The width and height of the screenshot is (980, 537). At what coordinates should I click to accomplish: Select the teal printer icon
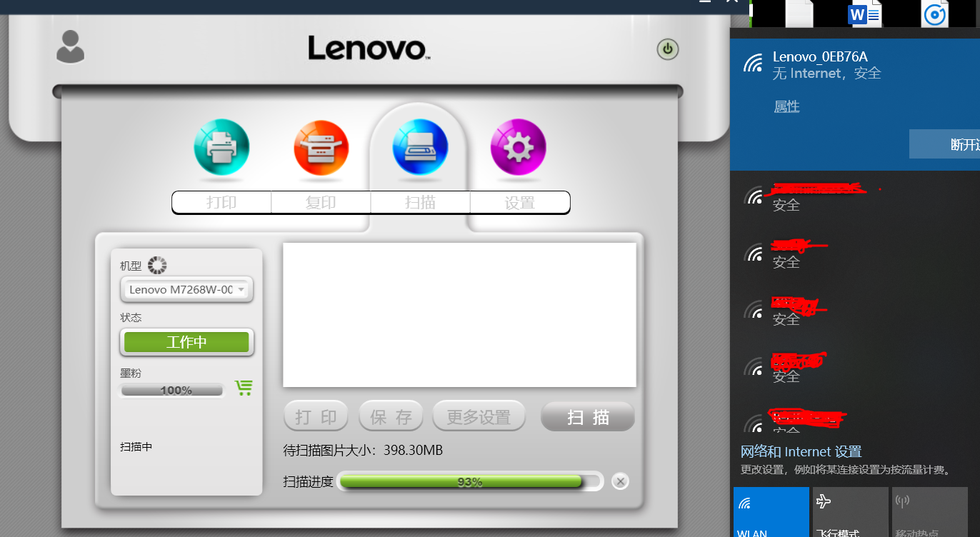pyautogui.click(x=221, y=147)
